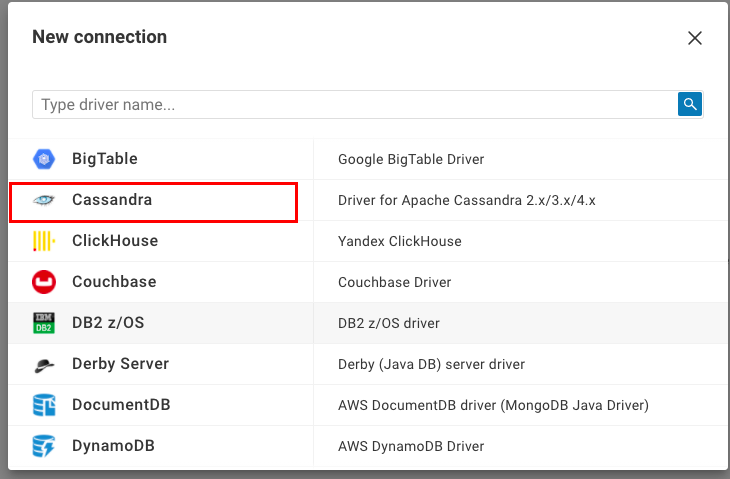Viewport: 730px width, 479px height.
Task: Click the BigTable hexagon icon
Action: (44, 159)
